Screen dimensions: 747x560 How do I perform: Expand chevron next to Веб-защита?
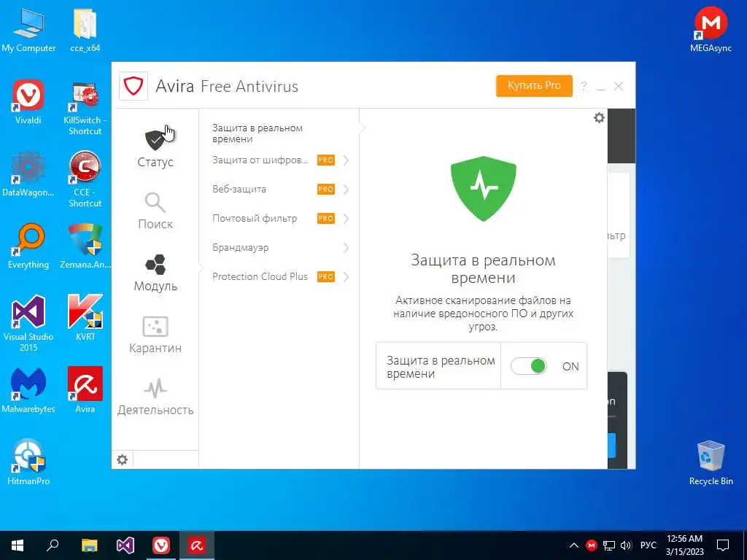[x=347, y=190]
